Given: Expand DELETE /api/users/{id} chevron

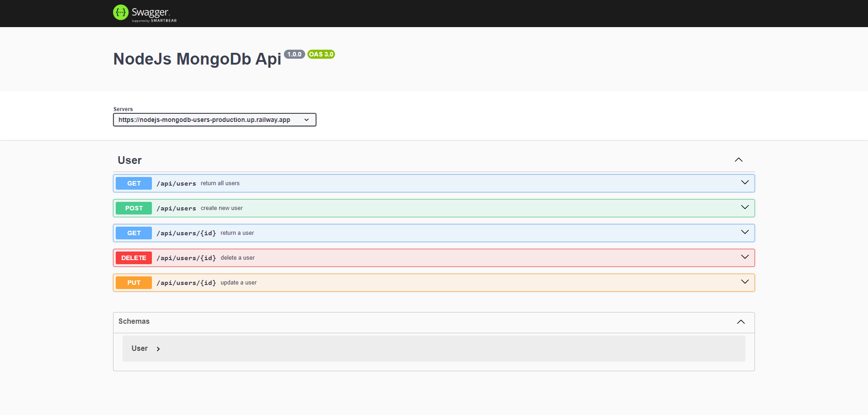Looking at the screenshot, I should (x=745, y=257).
